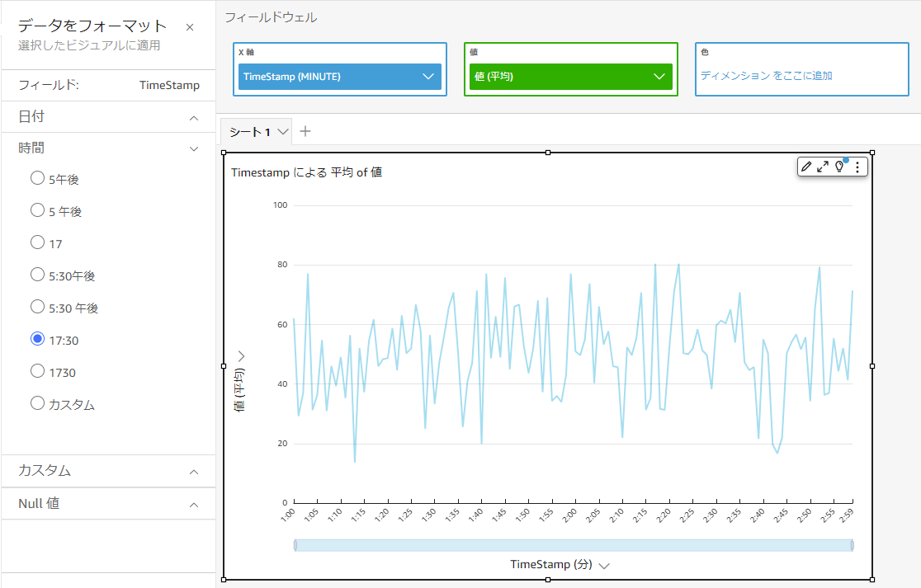Image resolution: width=921 pixels, height=588 pixels.
Task: Add a new sheet with plus icon
Action: (x=305, y=131)
